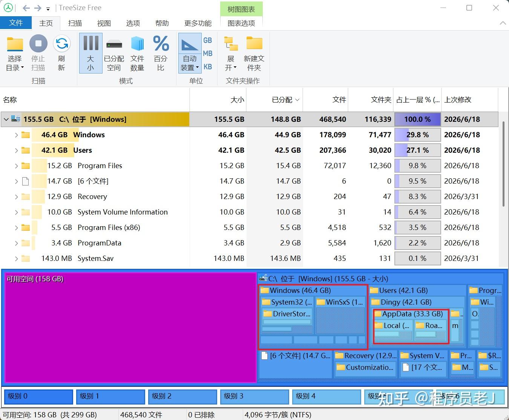
Task: Expand the Windows folder tree row
Action: [16, 135]
